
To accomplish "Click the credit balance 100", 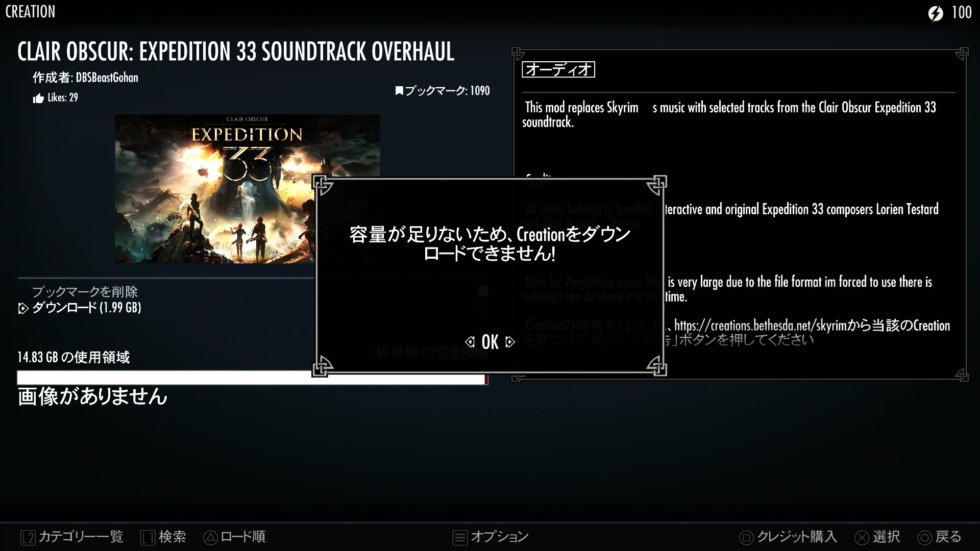I will pyautogui.click(x=962, y=12).
